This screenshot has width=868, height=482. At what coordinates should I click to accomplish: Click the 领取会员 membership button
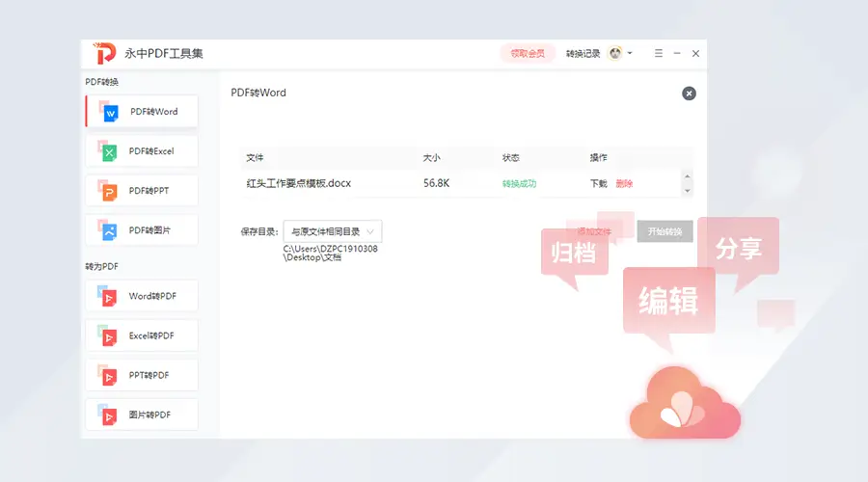(528, 54)
